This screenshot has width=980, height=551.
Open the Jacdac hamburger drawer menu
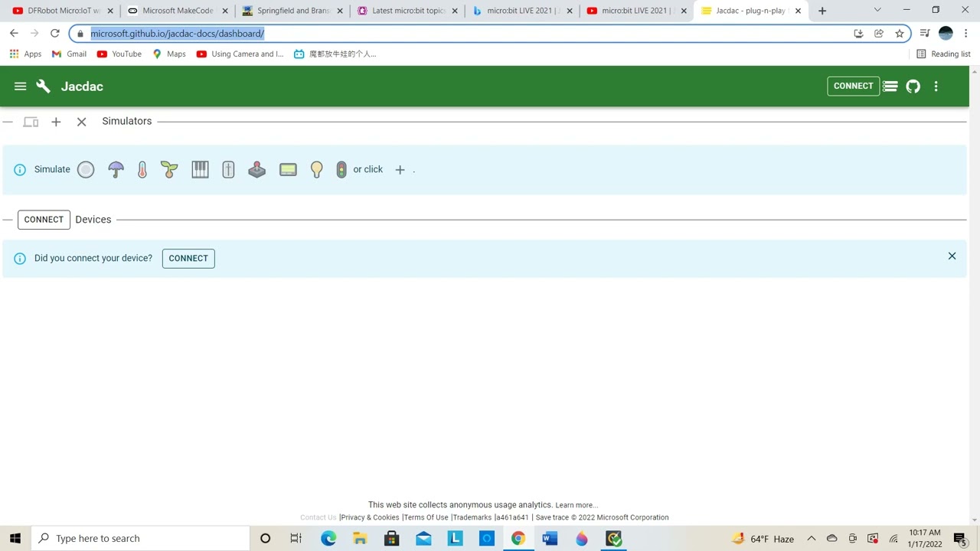pyautogui.click(x=21, y=86)
